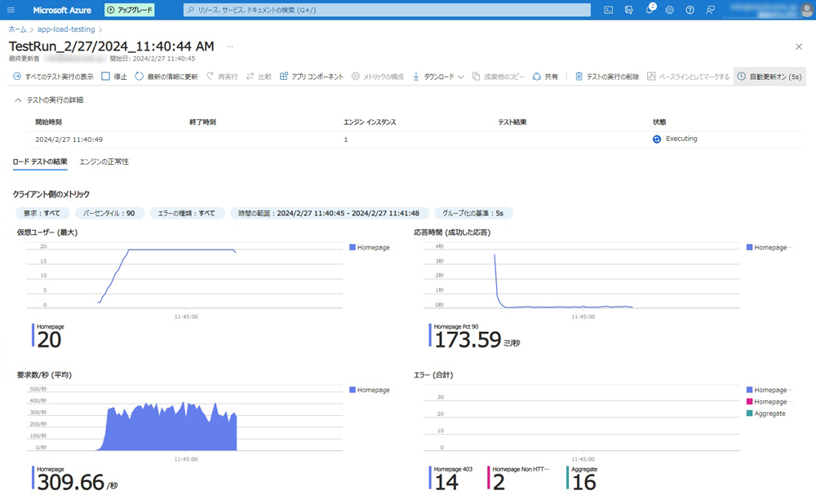Click the user account avatar

[806, 10]
